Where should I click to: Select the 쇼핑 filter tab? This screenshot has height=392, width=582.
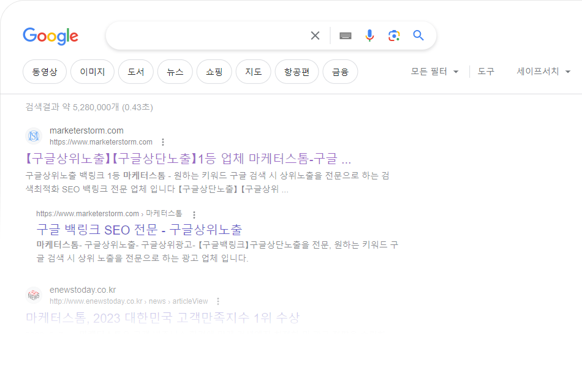(x=214, y=72)
